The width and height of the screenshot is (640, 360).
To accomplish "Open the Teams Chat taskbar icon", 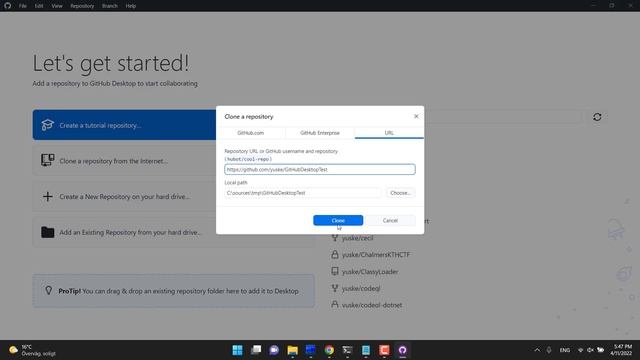I will [x=274, y=350].
